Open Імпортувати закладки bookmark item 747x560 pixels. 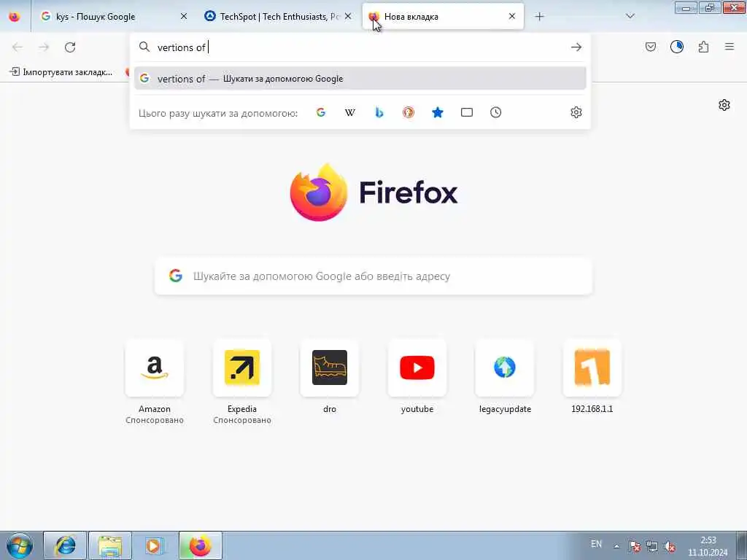pyautogui.click(x=61, y=72)
